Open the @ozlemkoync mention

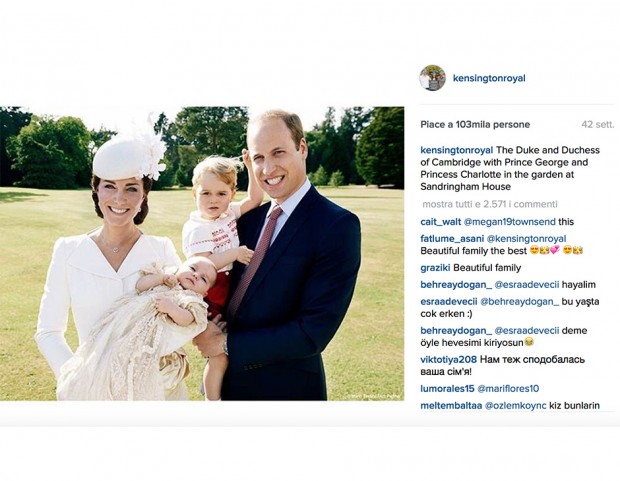(x=516, y=406)
